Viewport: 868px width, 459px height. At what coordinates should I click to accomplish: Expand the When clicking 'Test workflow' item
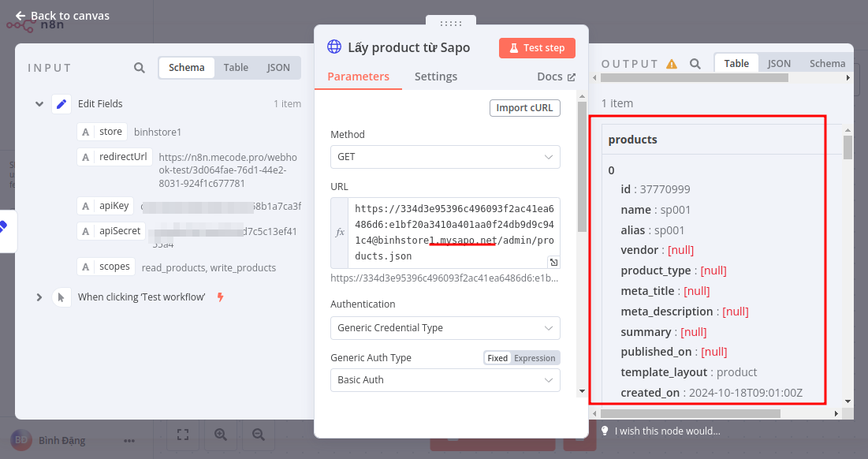coord(39,297)
